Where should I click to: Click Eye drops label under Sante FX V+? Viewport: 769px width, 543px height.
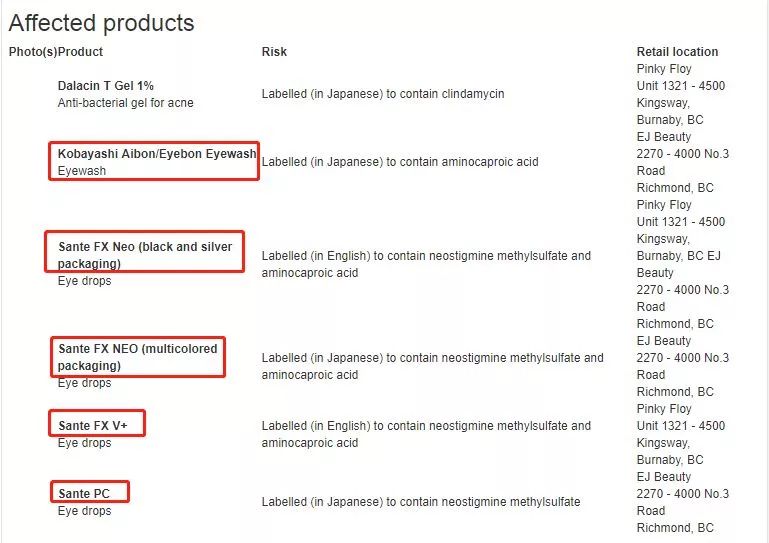[x=85, y=443]
